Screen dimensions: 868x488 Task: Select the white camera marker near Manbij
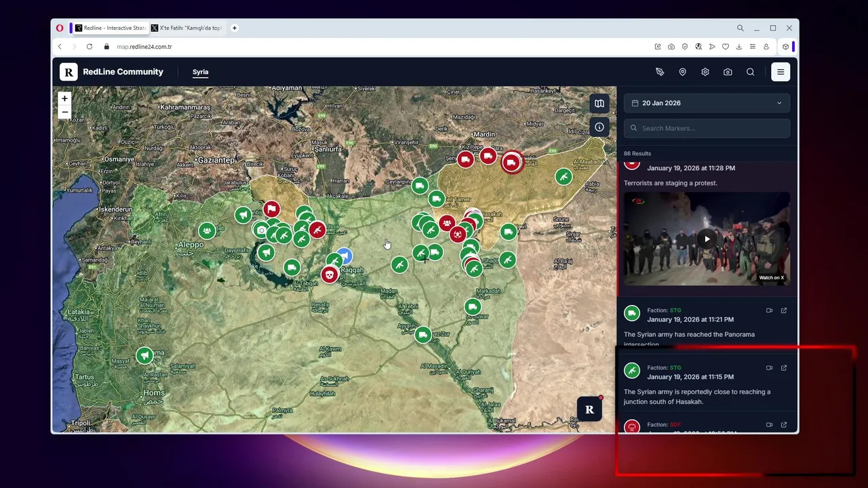coord(261,230)
